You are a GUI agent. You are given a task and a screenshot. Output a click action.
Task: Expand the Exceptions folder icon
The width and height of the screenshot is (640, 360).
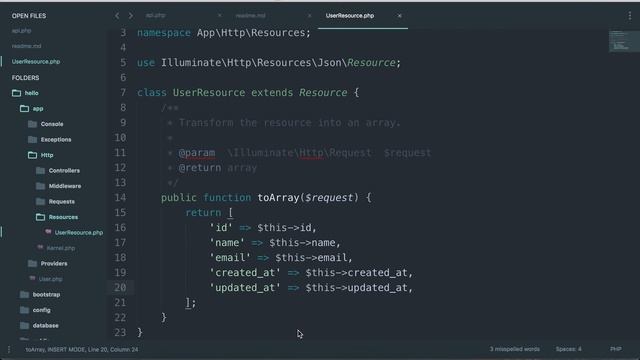coord(33,140)
